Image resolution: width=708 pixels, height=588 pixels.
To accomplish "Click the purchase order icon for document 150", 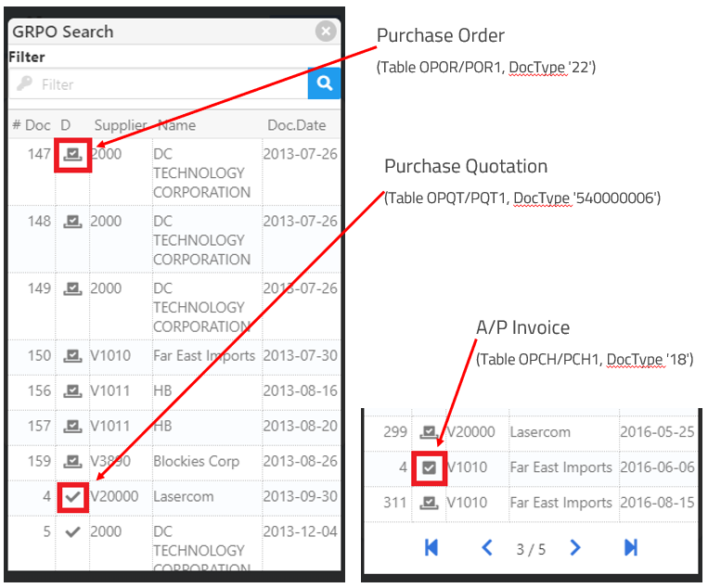I will tap(72, 355).
